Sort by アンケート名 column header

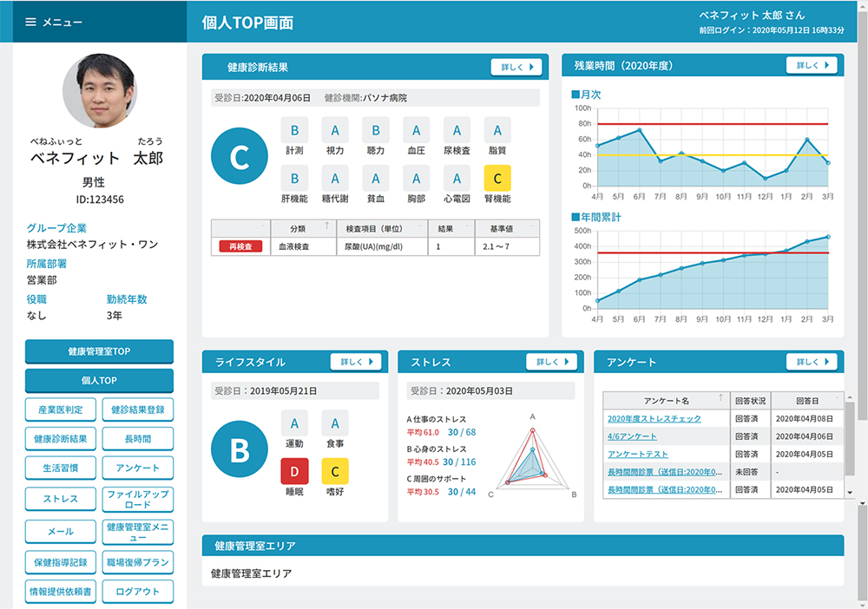click(x=667, y=401)
